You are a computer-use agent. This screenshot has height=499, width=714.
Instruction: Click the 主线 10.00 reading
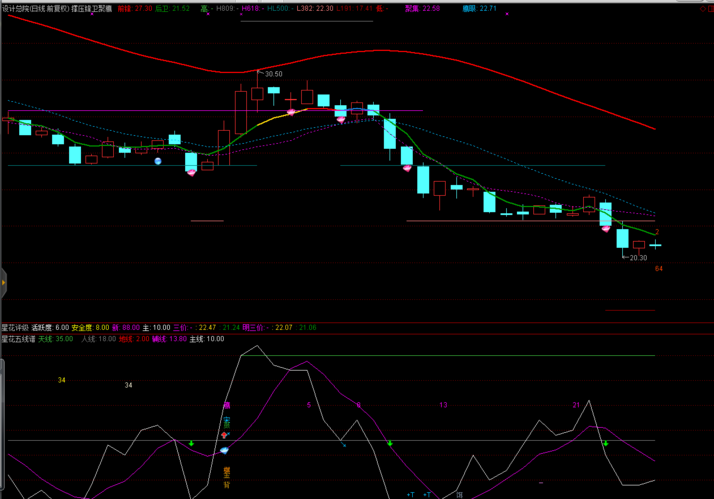207,339
